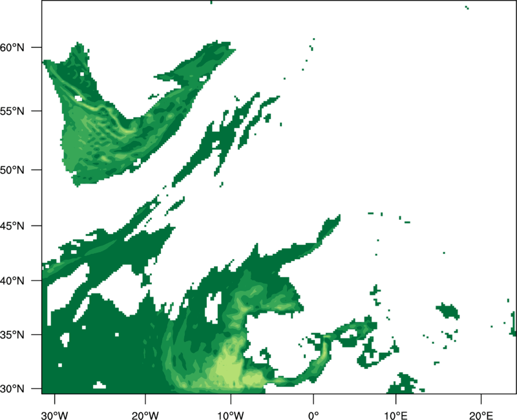The height and width of the screenshot is (420, 517).
Task: Click the 30°N latitude label
Action: click(12, 389)
